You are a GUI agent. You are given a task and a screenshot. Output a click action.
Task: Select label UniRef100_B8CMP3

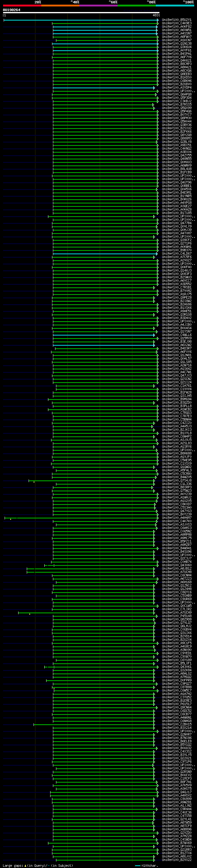click(x=176, y=64)
